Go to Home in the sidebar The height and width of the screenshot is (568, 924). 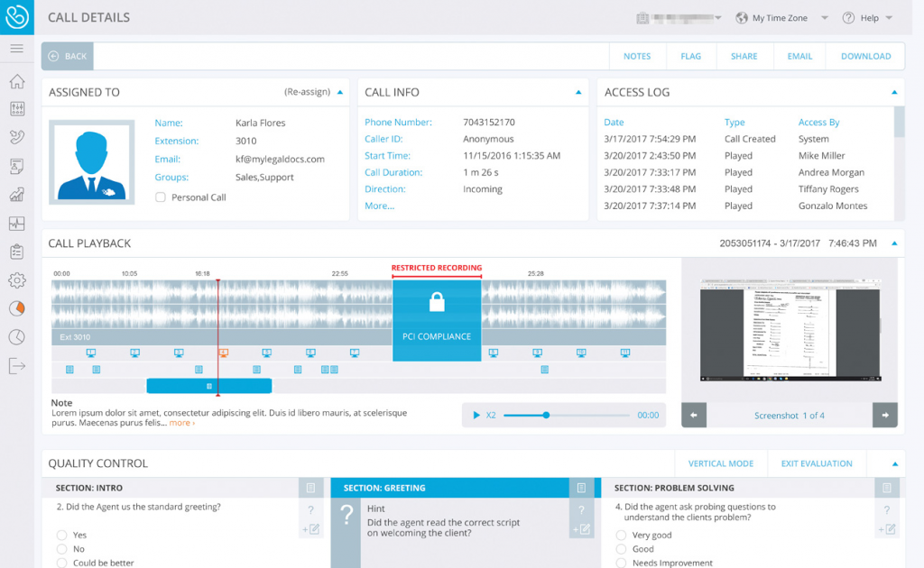point(16,80)
